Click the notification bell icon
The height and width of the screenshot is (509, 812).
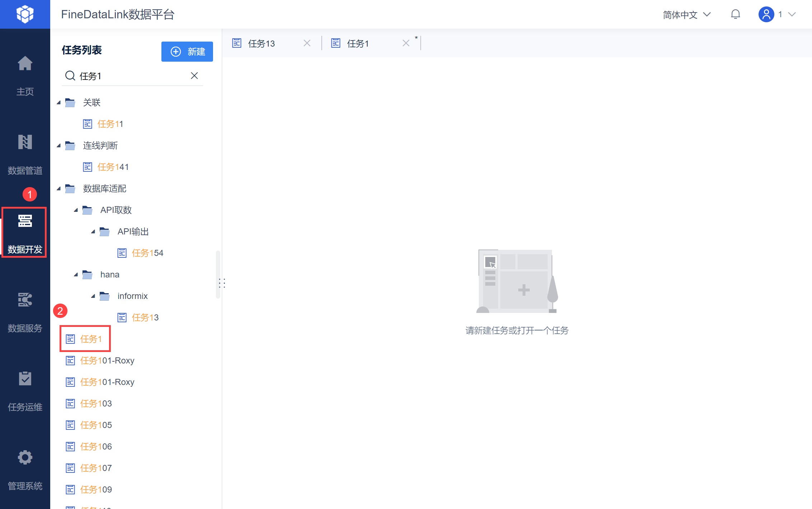pyautogui.click(x=735, y=14)
